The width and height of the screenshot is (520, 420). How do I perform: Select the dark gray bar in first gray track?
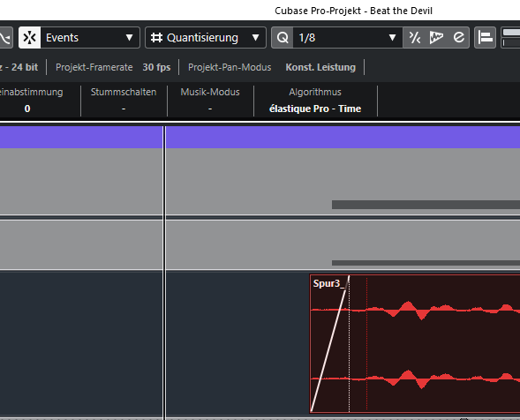426,205
